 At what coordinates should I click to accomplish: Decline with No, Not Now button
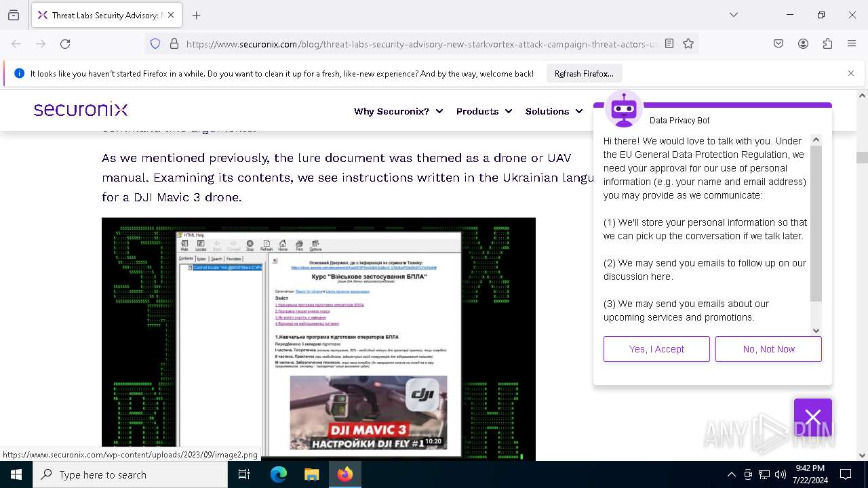pos(768,349)
